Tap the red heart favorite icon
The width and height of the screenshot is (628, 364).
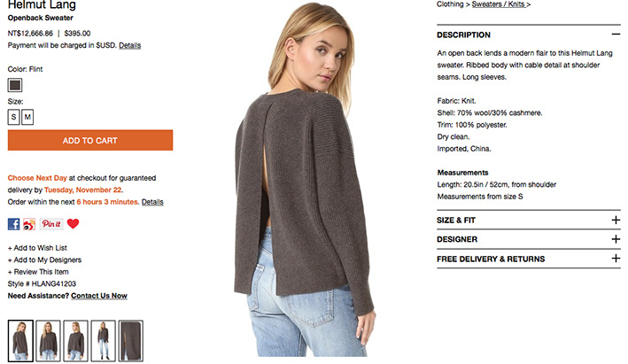[x=73, y=223]
